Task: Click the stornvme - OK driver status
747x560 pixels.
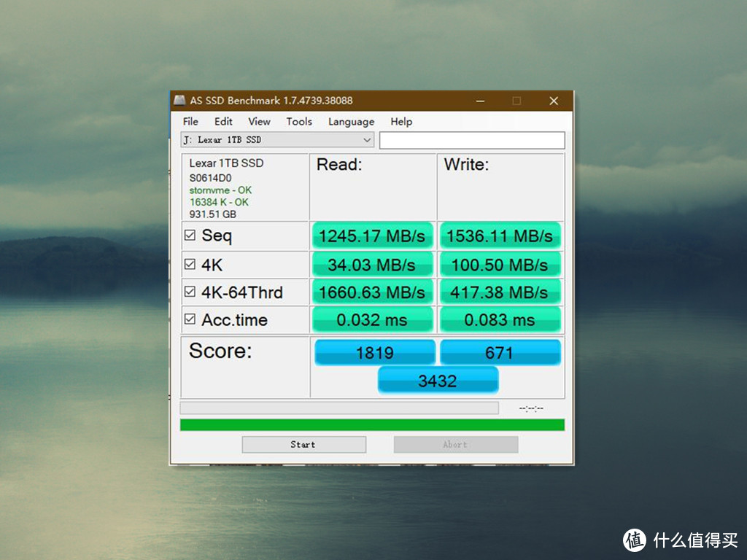Action: [x=220, y=190]
